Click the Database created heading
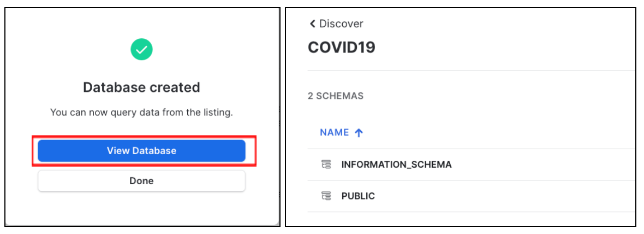The height and width of the screenshot is (234, 644). pyautogui.click(x=141, y=87)
